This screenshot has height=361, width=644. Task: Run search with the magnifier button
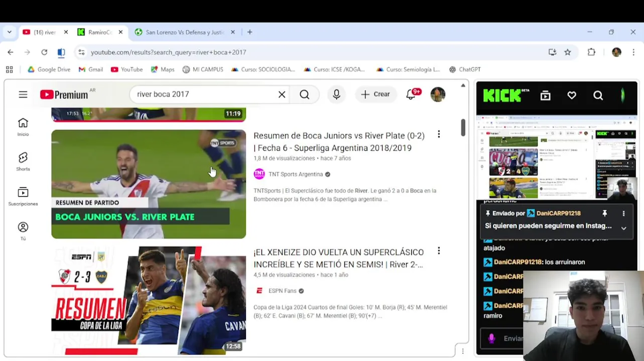point(305,94)
